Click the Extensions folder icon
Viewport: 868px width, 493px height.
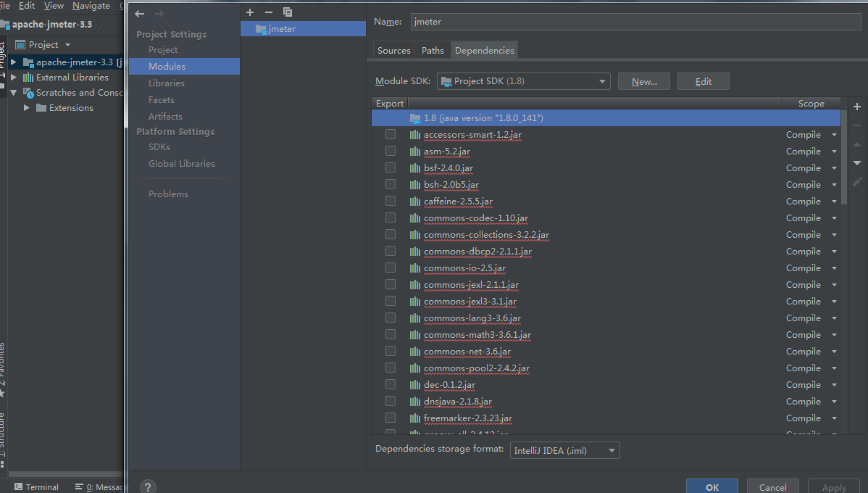(41, 107)
